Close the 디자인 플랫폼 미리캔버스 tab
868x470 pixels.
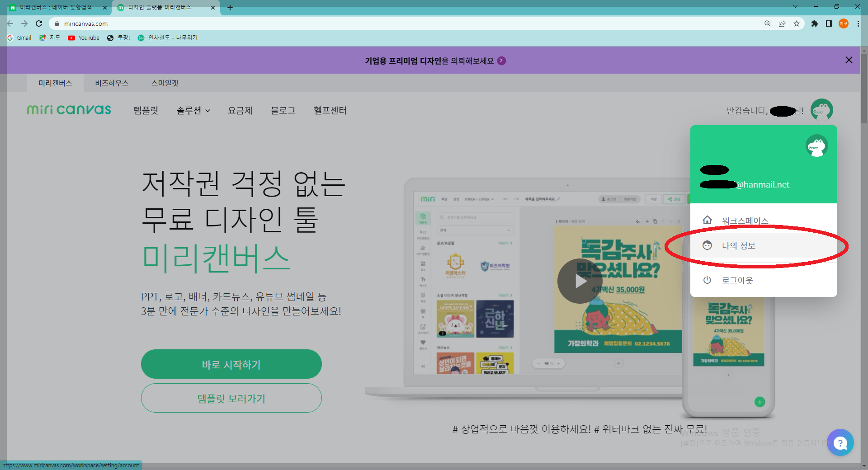click(x=213, y=8)
